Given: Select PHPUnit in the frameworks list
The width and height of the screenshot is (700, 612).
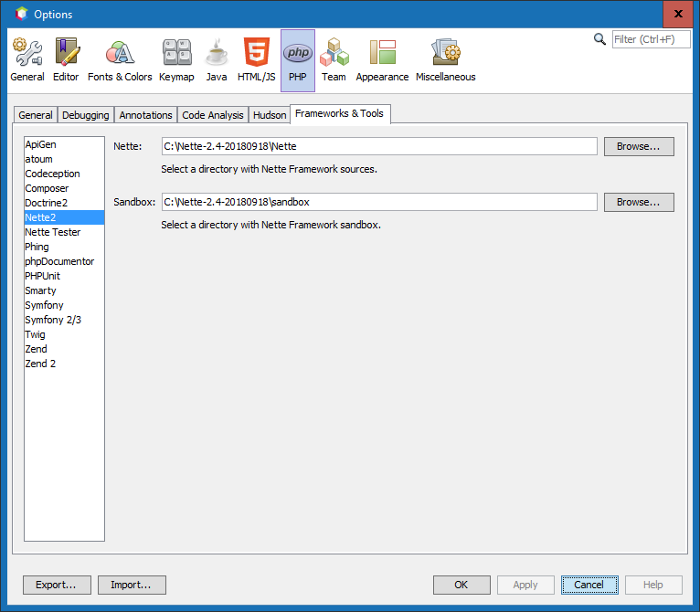Looking at the screenshot, I should pyautogui.click(x=64, y=276).
